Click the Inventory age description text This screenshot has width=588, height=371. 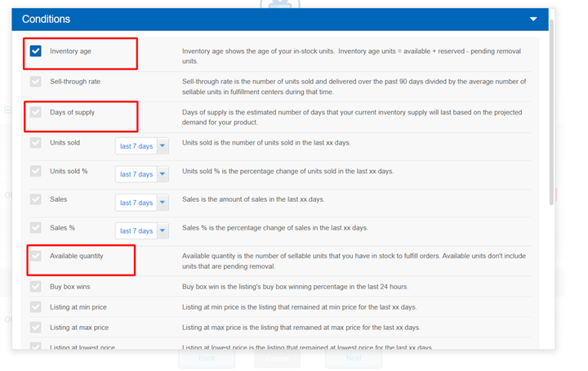point(351,56)
